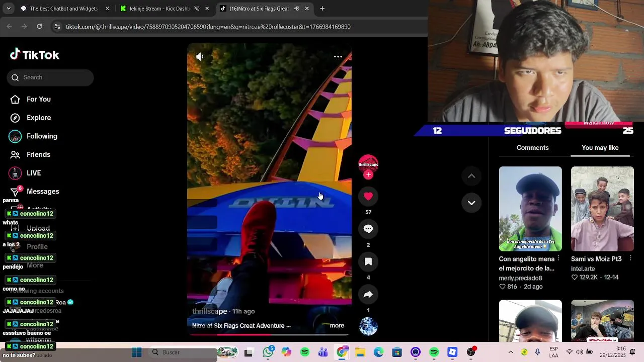
Task: Toggle the red heart like button
Action: click(x=368, y=196)
